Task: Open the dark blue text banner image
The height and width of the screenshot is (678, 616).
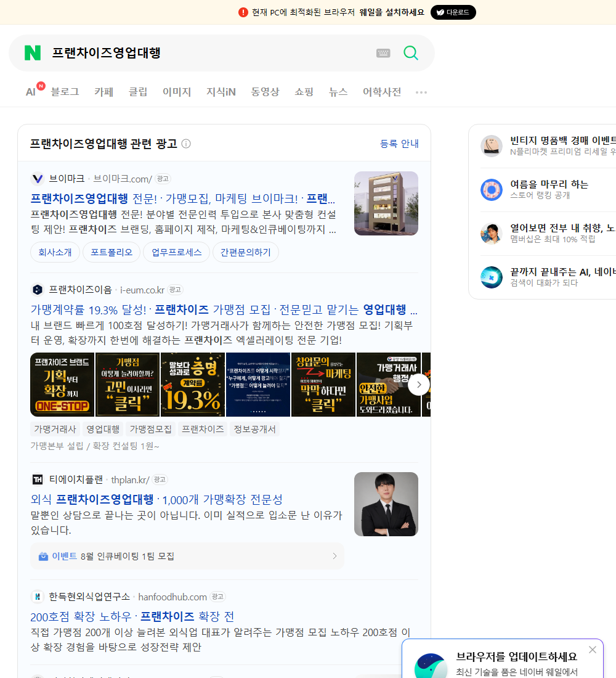Action: (x=258, y=385)
